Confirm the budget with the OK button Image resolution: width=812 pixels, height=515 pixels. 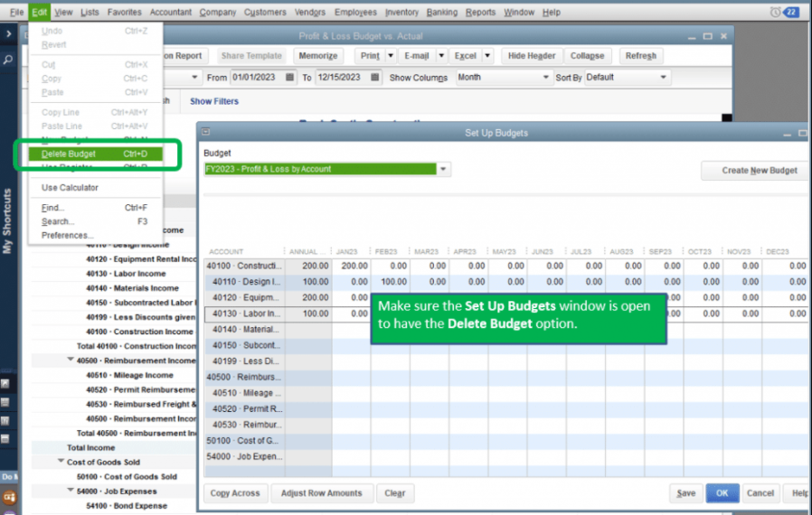tap(722, 493)
